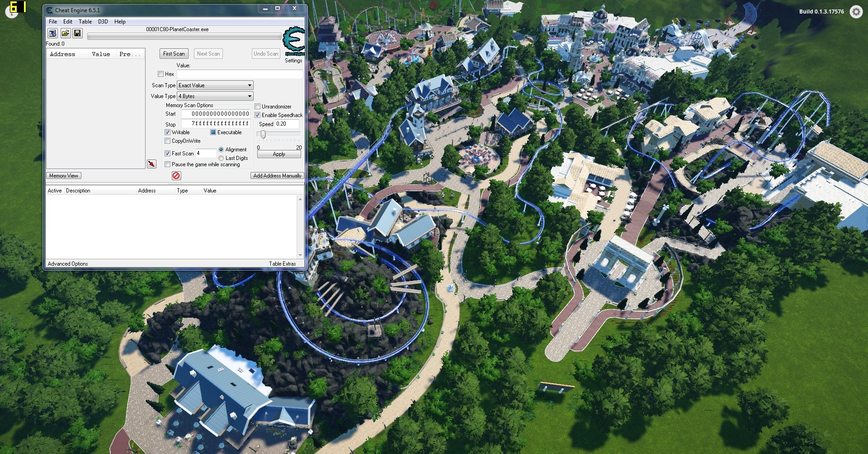
Task: Click the scan progress bar
Action: 184,36
